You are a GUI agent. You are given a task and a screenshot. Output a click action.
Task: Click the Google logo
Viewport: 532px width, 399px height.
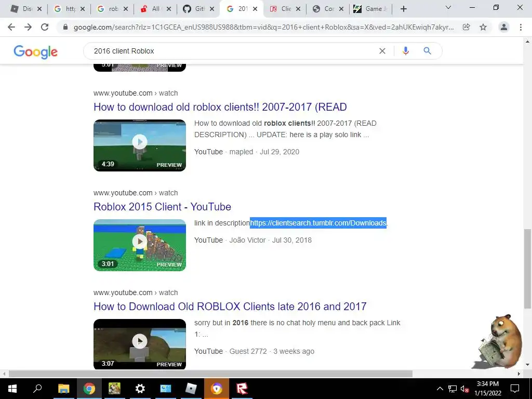pos(36,51)
